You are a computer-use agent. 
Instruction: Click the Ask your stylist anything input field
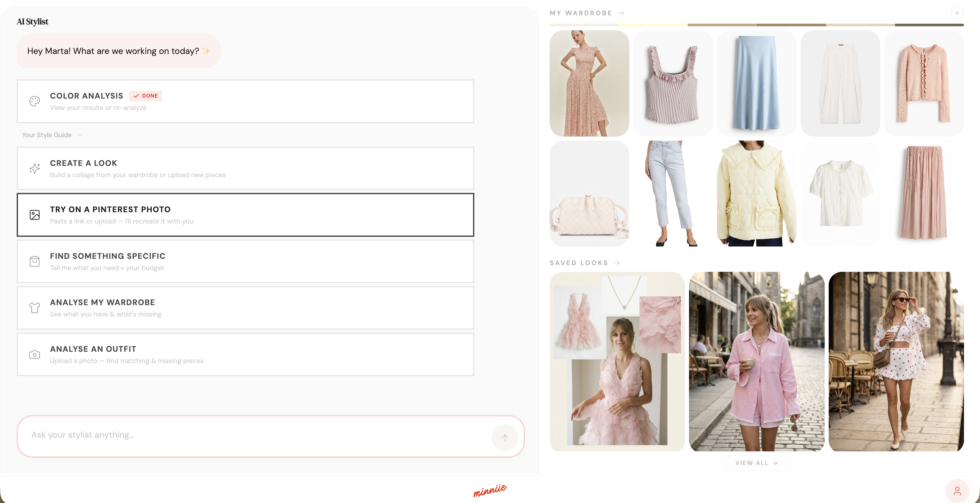228,436
